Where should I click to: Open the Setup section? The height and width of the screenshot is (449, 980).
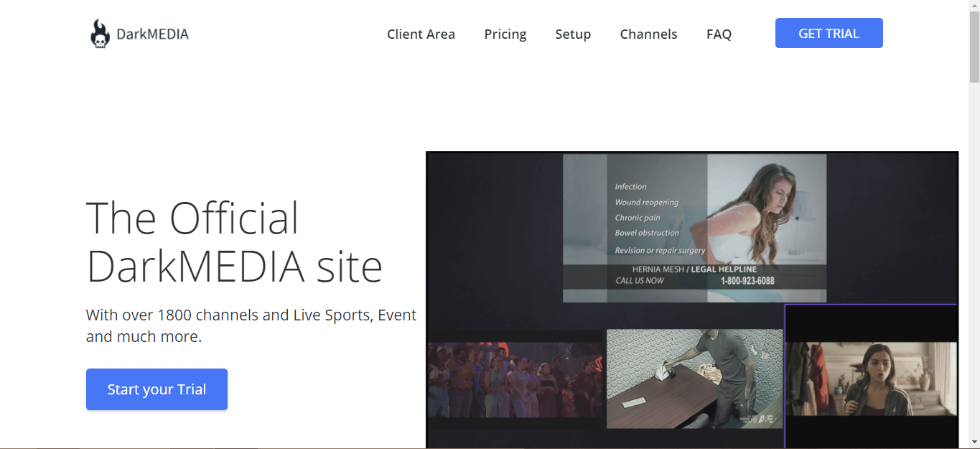point(573,34)
